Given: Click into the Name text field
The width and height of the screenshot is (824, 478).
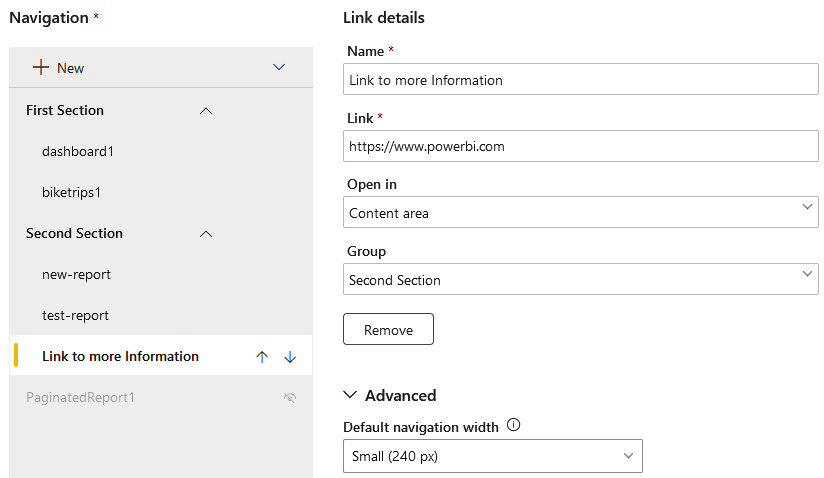Looking at the screenshot, I should 580,79.
